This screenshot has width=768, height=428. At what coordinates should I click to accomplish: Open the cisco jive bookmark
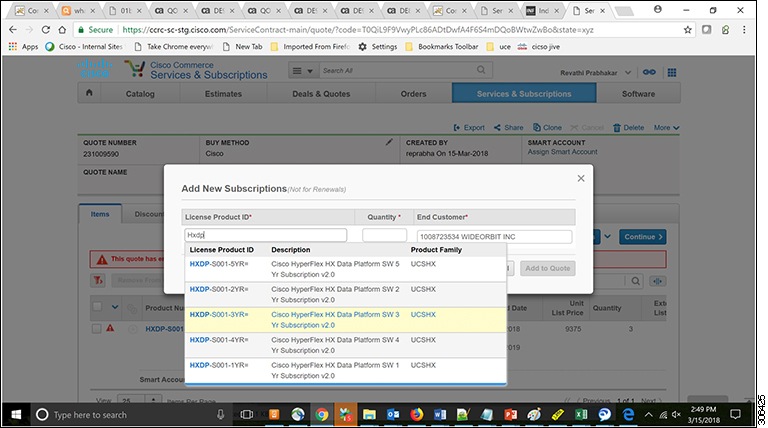(539, 47)
